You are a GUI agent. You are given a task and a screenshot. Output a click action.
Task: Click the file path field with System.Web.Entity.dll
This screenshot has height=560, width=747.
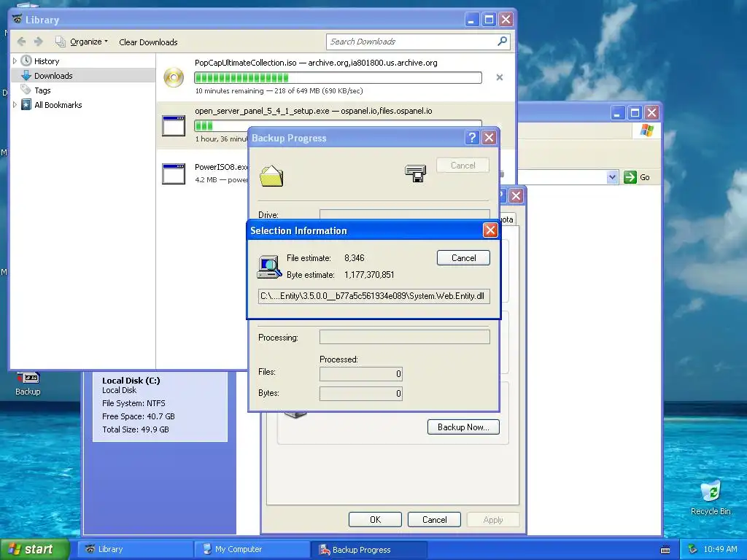point(374,296)
